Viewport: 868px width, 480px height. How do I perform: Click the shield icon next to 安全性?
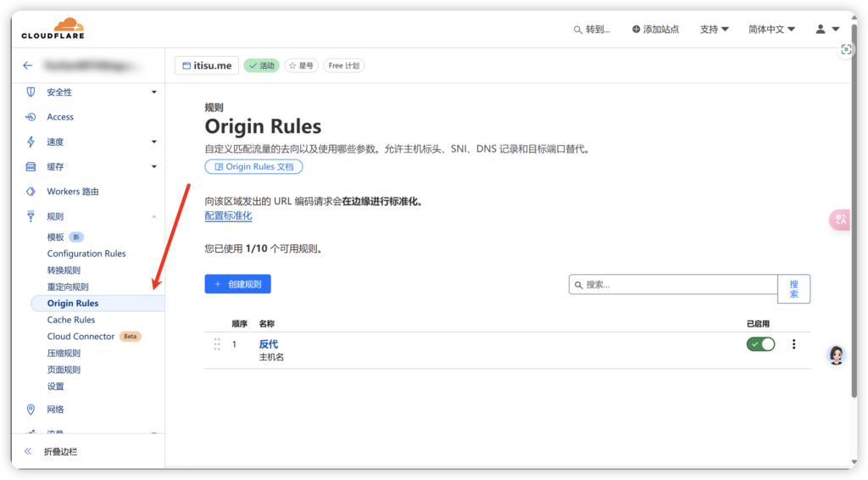click(x=31, y=92)
